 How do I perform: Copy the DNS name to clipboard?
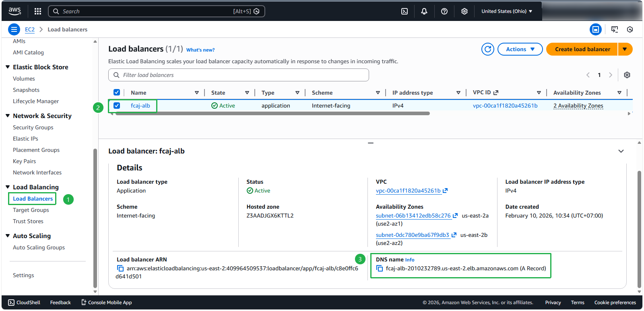click(x=380, y=268)
